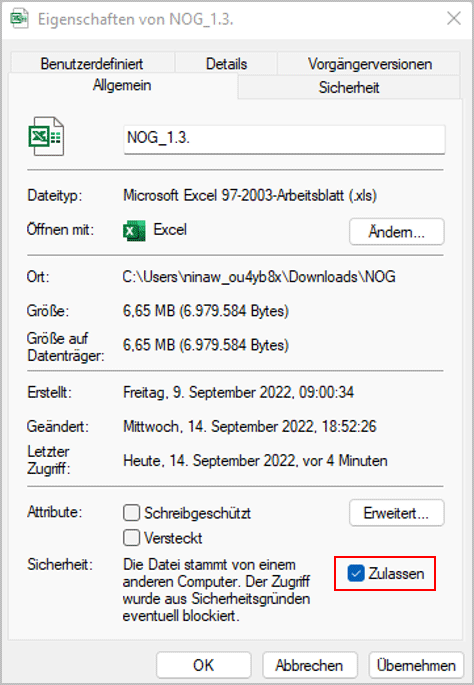This screenshot has width=474, height=685.
Task: Cancel using the Abbrechen button
Action: coord(310,665)
